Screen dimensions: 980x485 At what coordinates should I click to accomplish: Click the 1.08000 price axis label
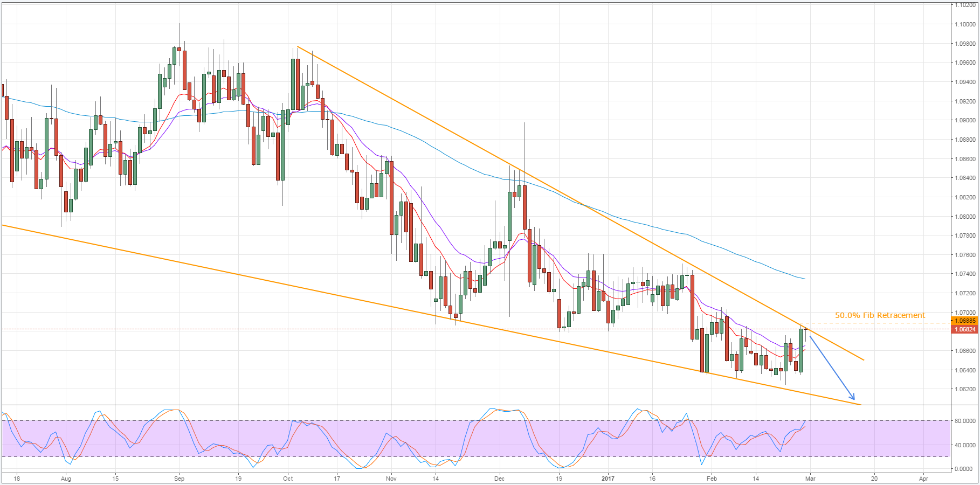click(x=965, y=217)
